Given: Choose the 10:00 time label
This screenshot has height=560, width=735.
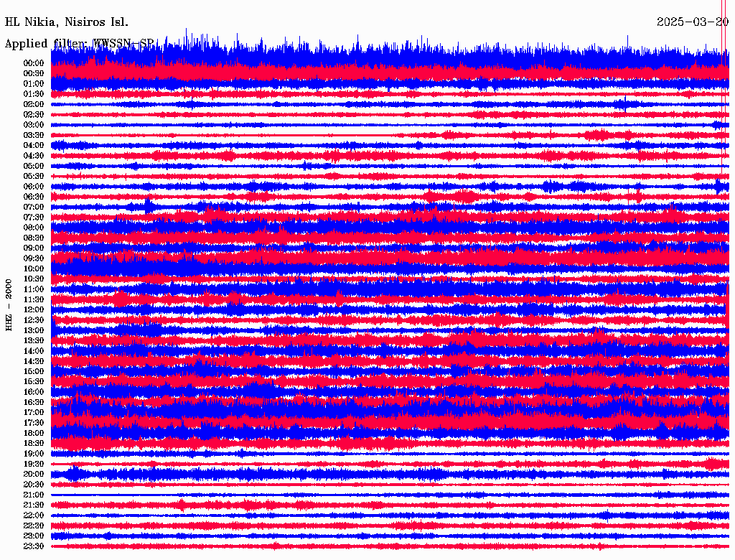Looking at the screenshot, I should (34, 269).
